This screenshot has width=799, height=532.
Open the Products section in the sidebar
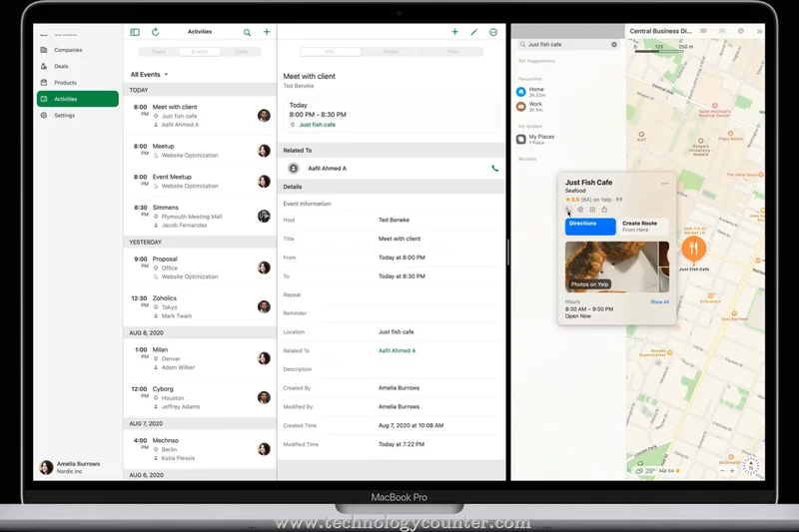point(78,83)
